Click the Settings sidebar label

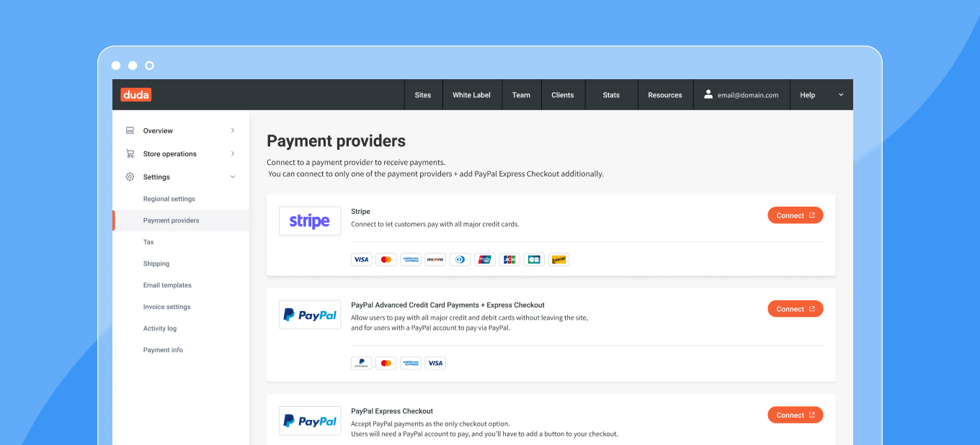156,177
